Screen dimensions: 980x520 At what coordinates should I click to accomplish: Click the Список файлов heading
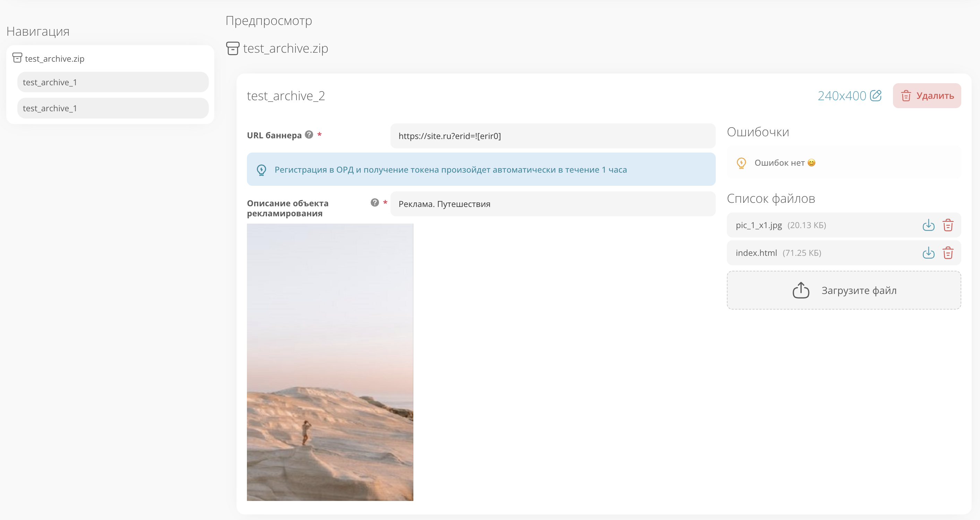771,199
